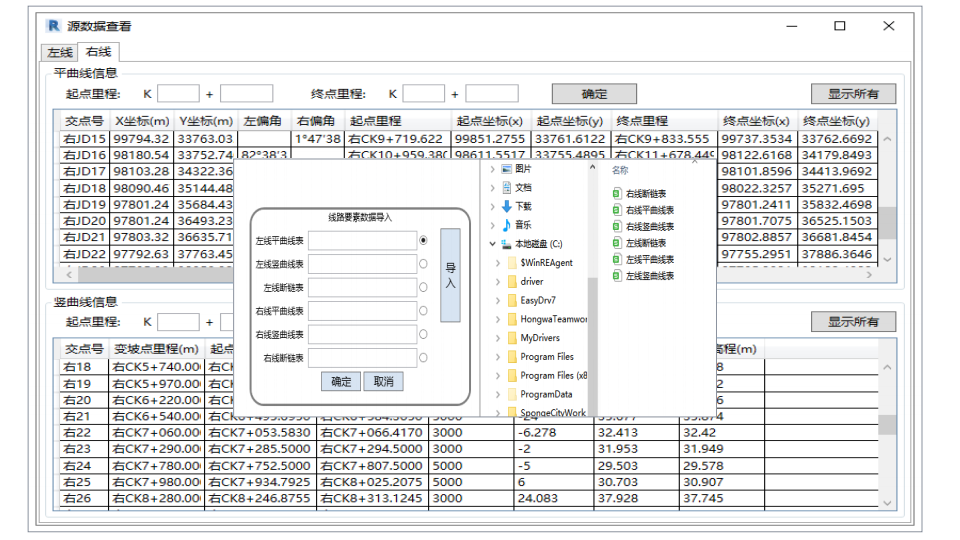Expand the MyDrivers folder chevron

[x=498, y=338]
